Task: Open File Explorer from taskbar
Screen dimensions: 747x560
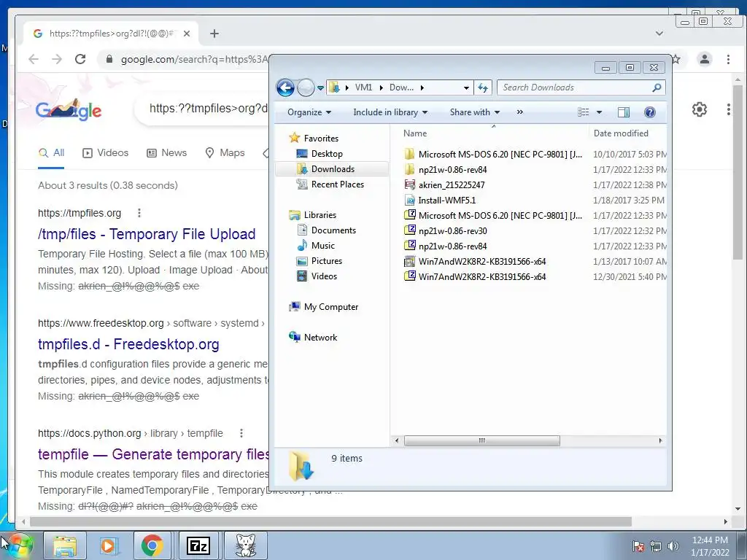Action: (65, 545)
